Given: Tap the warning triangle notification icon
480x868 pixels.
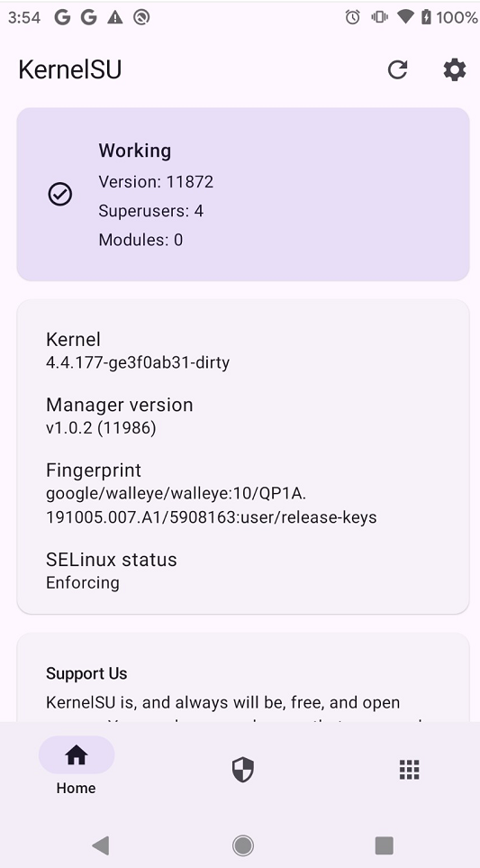Looking at the screenshot, I should [115, 18].
